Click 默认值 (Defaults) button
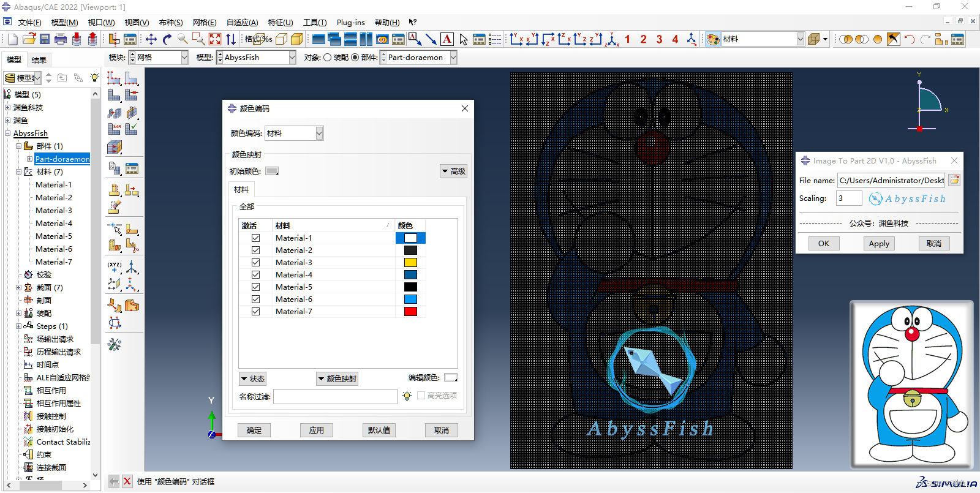The width and height of the screenshot is (980, 493). coord(379,430)
